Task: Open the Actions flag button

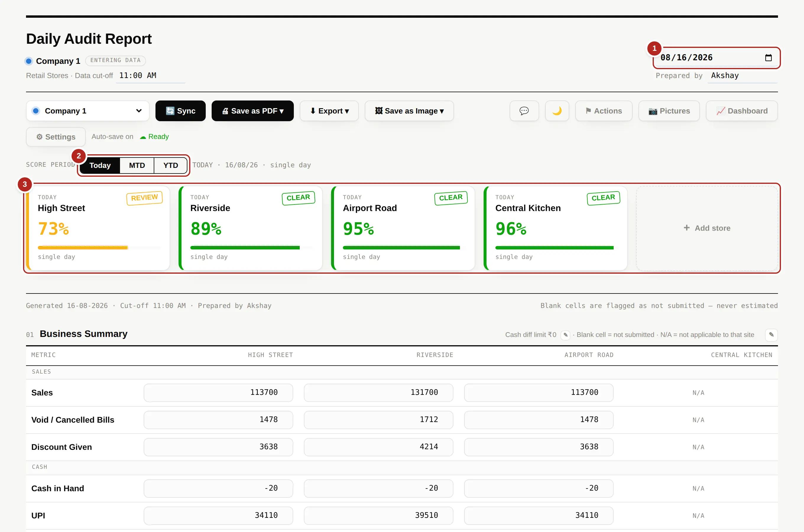Action: click(x=604, y=111)
